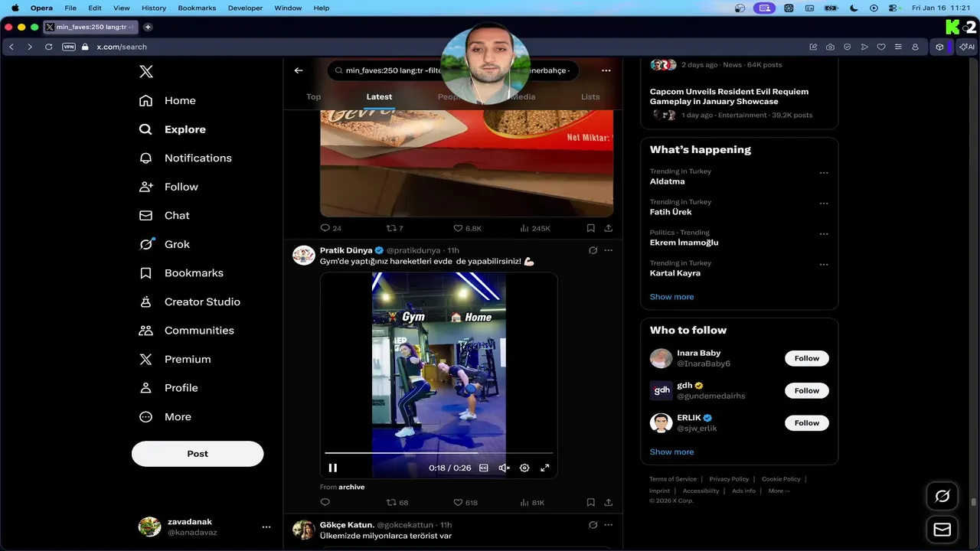Screen dimensions: 980x551
Task: Unmute the gym video
Action: click(504, 468)
